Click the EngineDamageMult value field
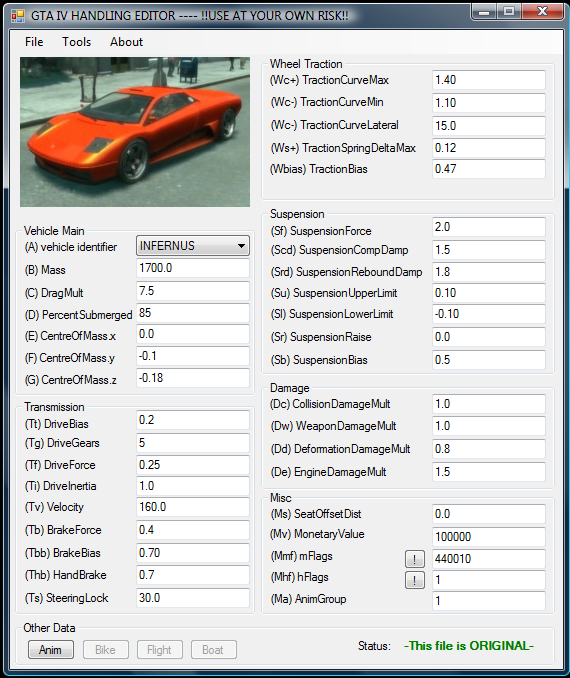The height and width of the screenshot is (678, 570). (489, 472)
